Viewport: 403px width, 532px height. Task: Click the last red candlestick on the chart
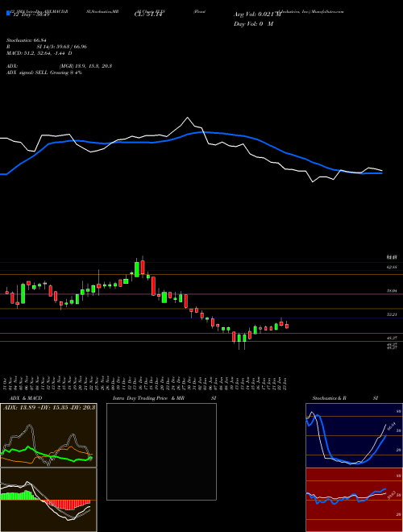click(x=287, y=326)
